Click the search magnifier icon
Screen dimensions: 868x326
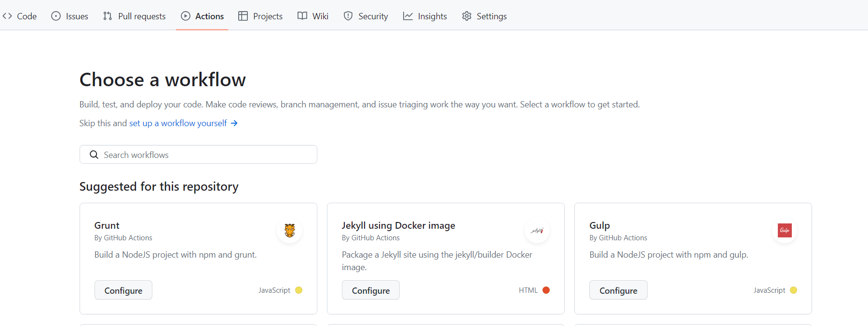[x=94, y=155]
